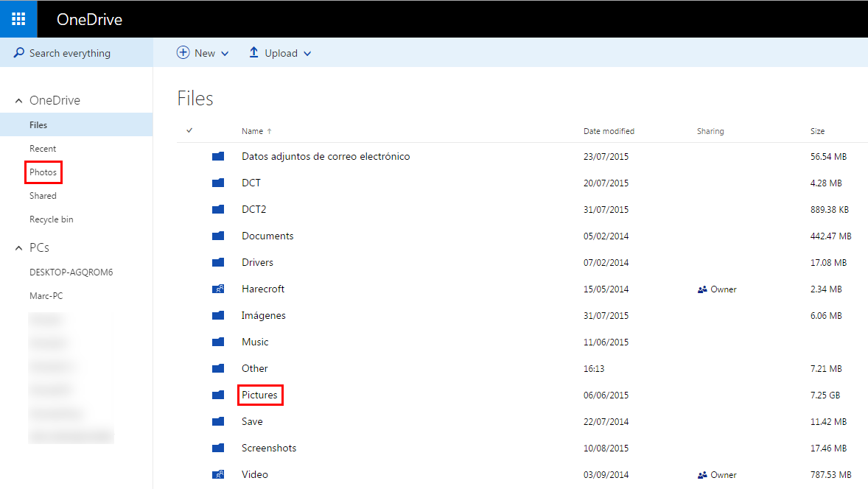Click the Owner sharing icon for Harecroft

click(x=702, y=289)
